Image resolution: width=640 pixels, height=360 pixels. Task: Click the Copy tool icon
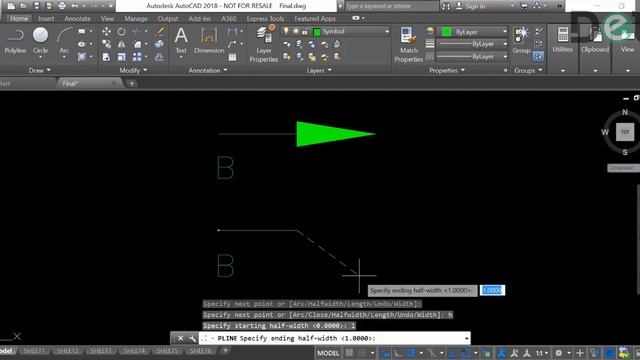pyautogui.click(x=106, y=44)
